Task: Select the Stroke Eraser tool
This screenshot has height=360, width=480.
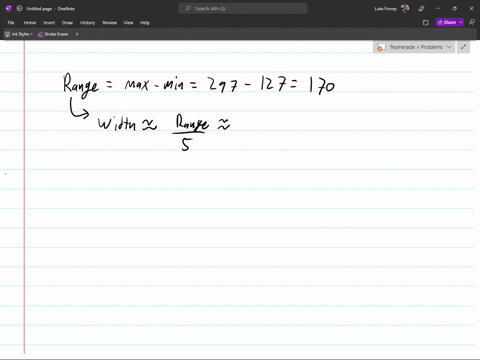Action: (x=53, y=34)
